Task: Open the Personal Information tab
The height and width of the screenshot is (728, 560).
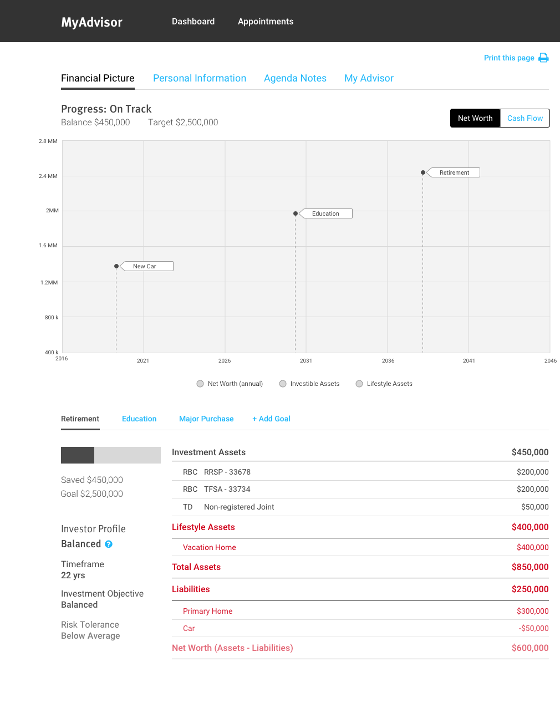Action: [200, 78]
